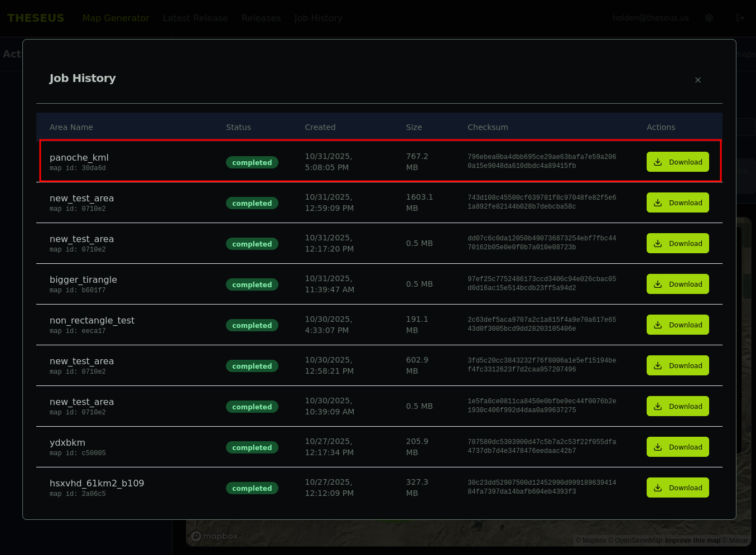This screenshot has width=756, height=555.
Task: Click the logout icon in header
Action: click(740, 18)
